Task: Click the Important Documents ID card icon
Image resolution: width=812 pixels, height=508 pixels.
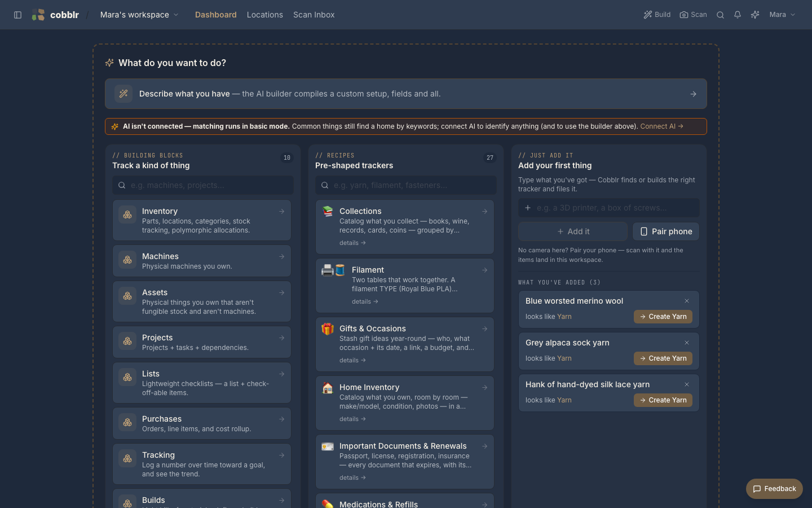Action: pyautogui.click(x=328, y=446)
